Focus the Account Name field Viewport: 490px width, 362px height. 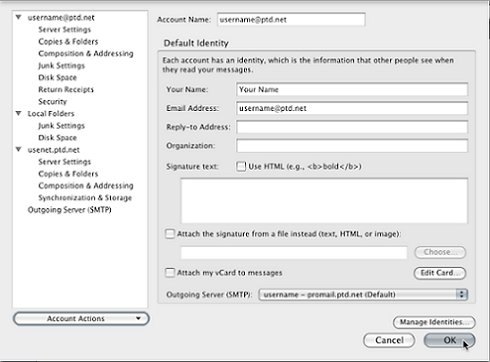point(291,20)
